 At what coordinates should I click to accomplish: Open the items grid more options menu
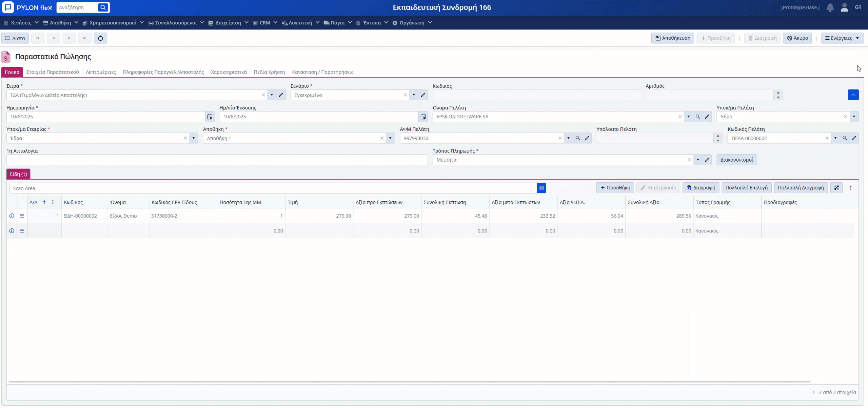coord(850,187)
